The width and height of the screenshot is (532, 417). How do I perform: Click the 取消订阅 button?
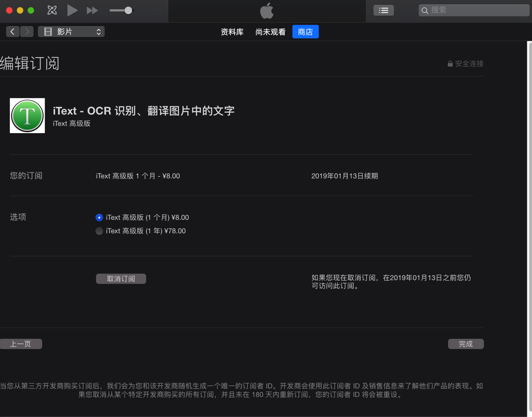121,279
